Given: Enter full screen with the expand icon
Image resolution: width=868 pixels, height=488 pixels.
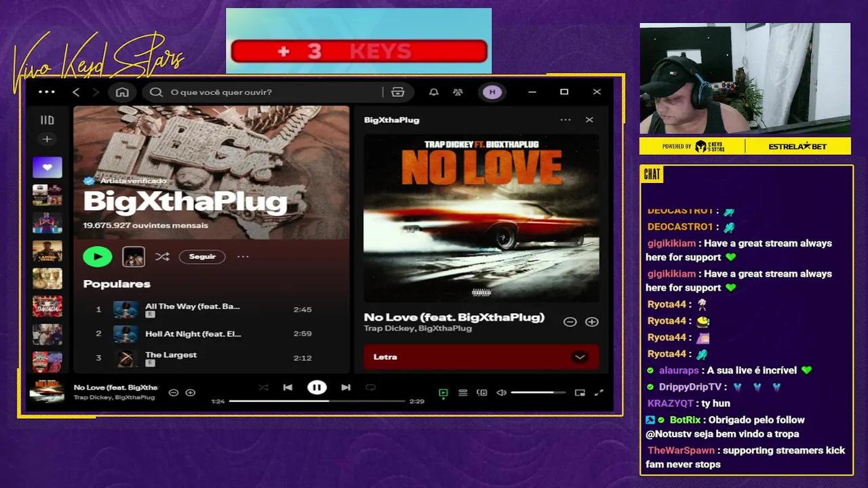Looking at the screenshot, I should click(599, 392).
